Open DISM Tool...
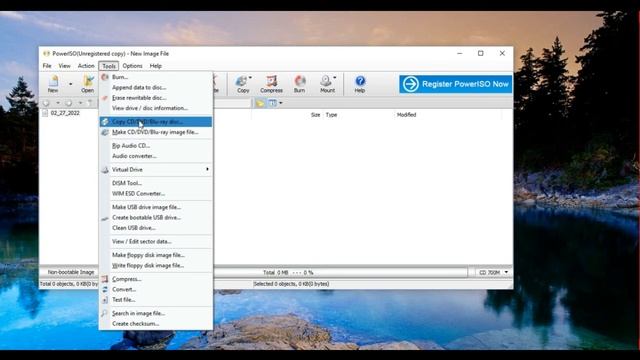This screenshot has width=640, height=360. [156, 183]
